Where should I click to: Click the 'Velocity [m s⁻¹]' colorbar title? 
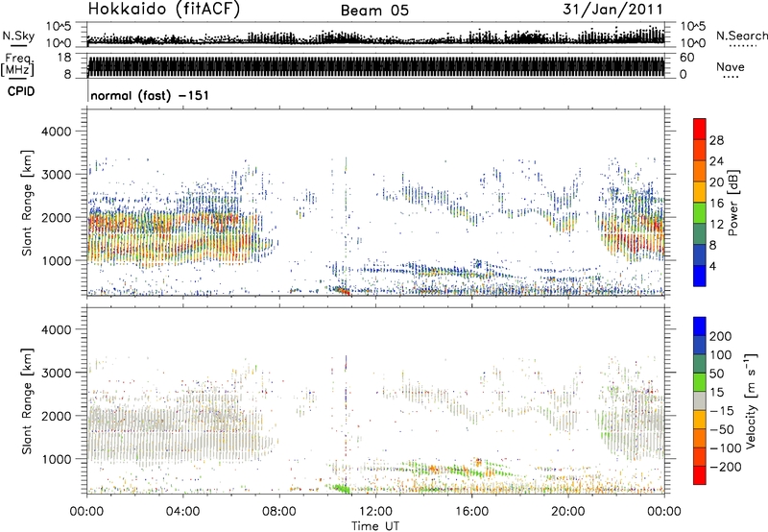[750, 400]
